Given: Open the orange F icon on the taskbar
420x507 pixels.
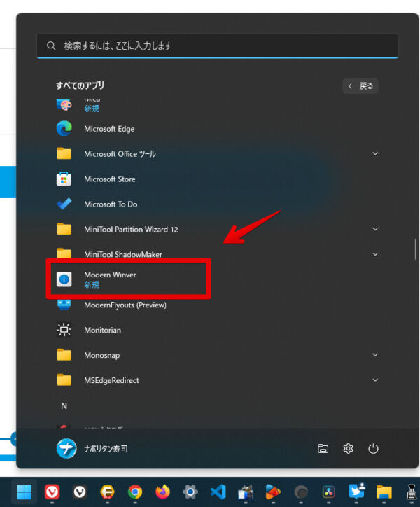Looking at the screenshot, I should [x=107, y=492].
